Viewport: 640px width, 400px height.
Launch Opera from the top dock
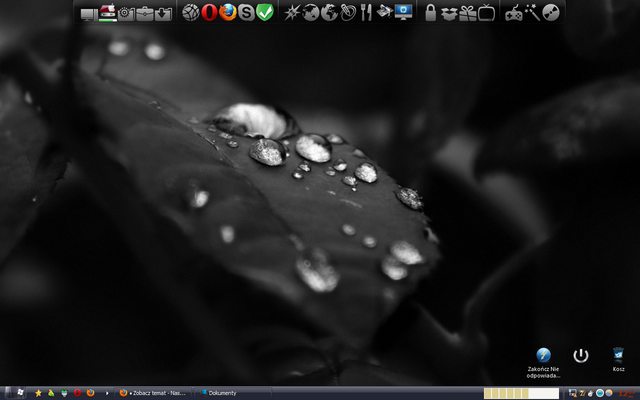click(209, 13)
